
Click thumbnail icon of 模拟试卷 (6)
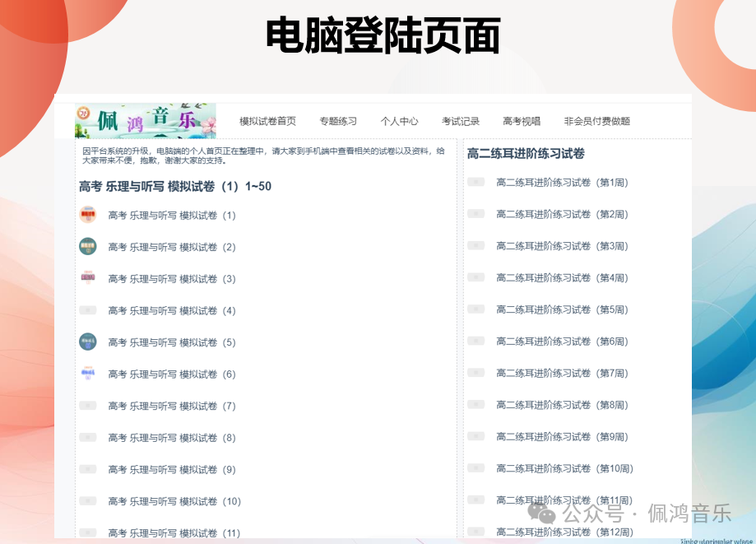click(88, 374)
